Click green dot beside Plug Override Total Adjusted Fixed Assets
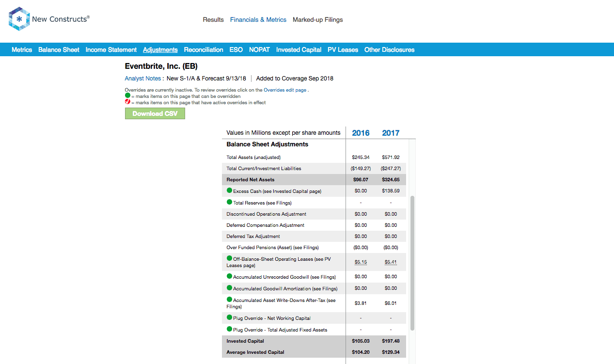 point(230,329)
